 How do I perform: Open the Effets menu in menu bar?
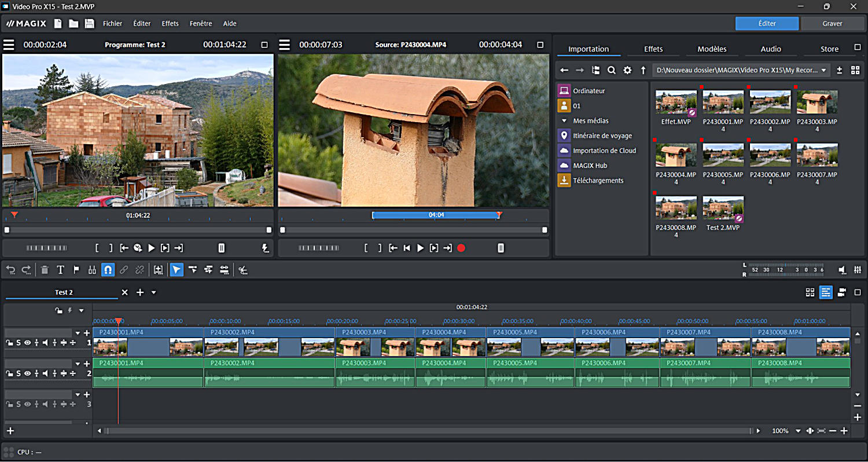click(x=170, y=24)
